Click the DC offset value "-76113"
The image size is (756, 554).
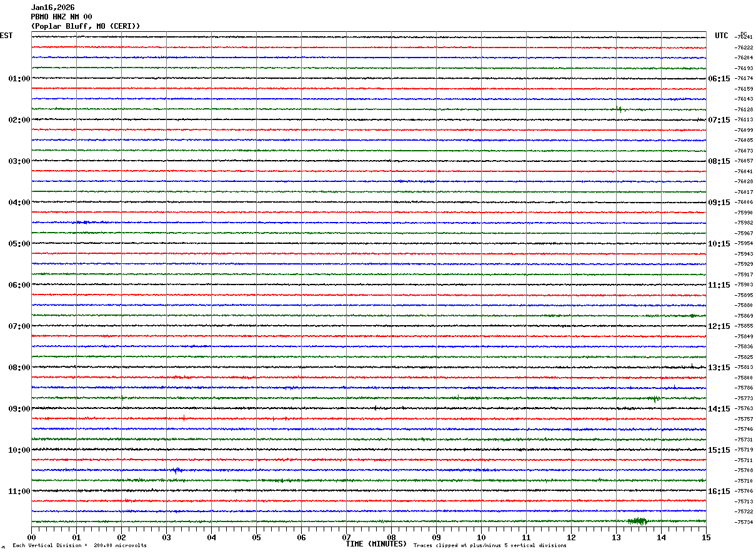(x=744, y=120)
